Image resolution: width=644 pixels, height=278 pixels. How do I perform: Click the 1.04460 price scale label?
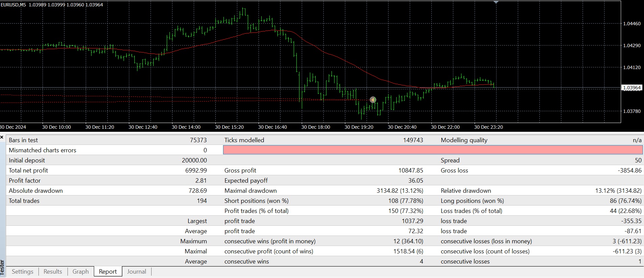[x=632, y=24]
